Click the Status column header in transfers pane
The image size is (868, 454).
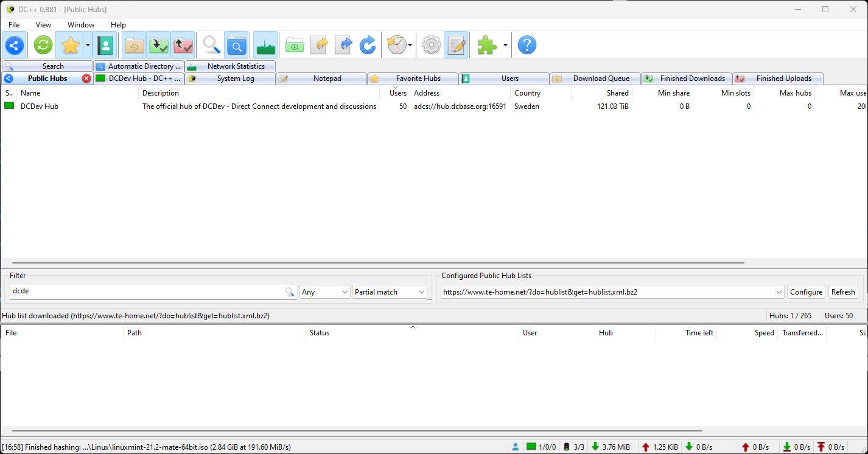412,333
